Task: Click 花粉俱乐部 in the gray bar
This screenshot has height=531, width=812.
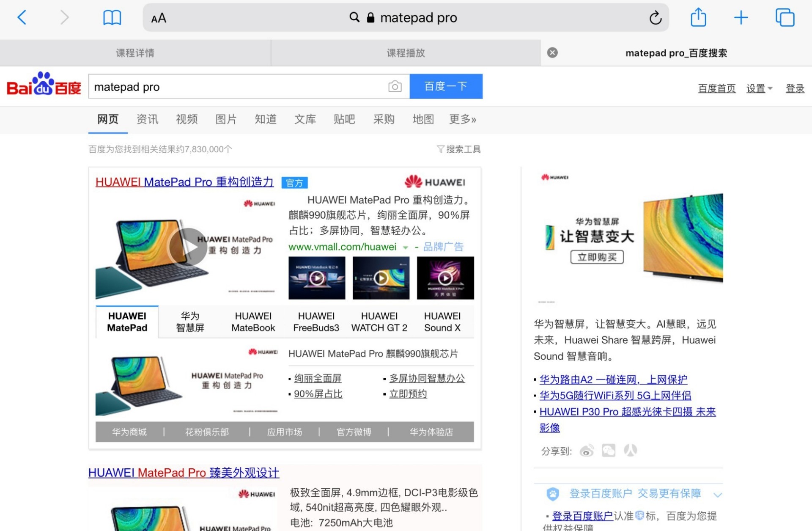Action: pos(207,432)
